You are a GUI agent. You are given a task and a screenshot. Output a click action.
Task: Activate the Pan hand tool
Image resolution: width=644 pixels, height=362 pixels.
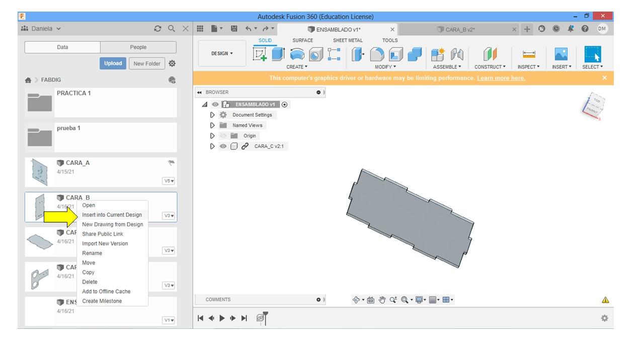[382, 300]
